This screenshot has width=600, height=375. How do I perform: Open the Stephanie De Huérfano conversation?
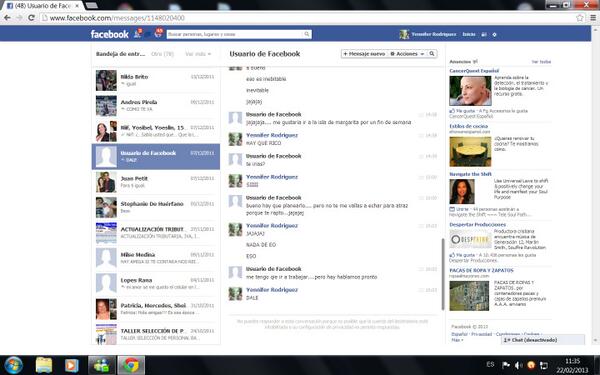156,207
